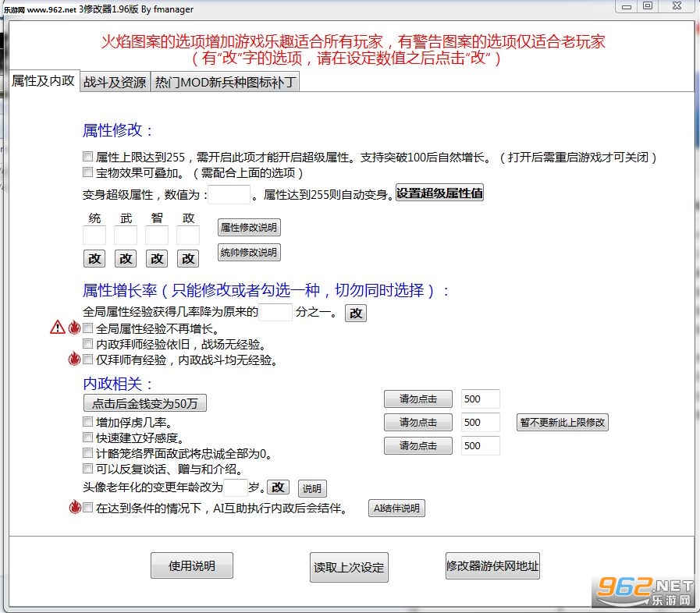Enable AI互助执行内政后会结伴 checkbox
Viewport: 700px width, 613px height.
point(88,508)
